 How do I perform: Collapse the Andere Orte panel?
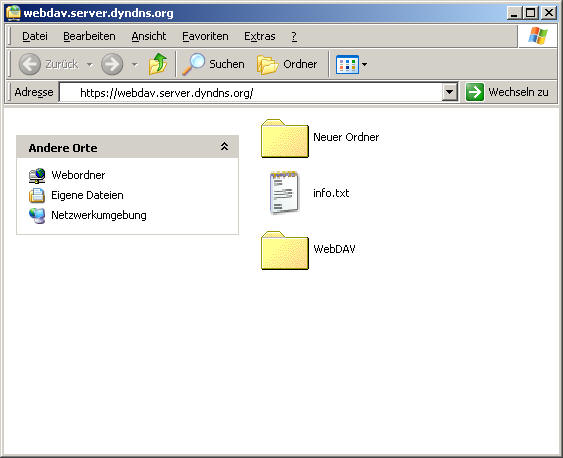point(224,146)
